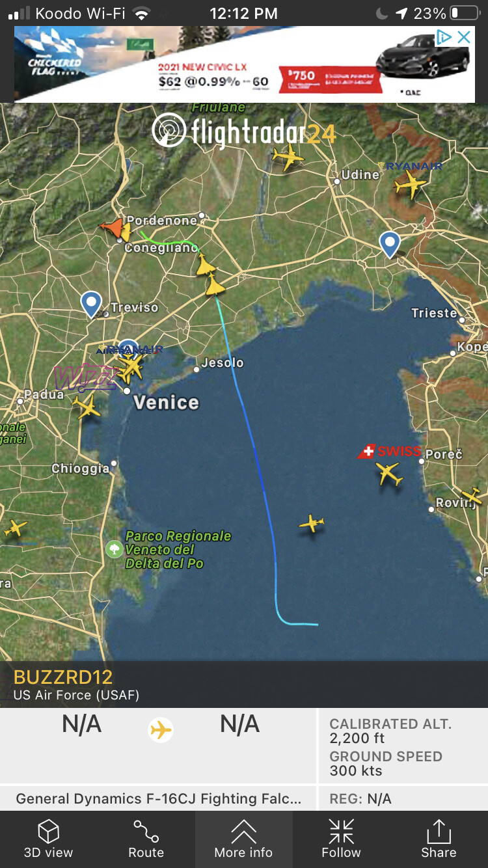Close the Civic LX ad banner
This screenshot has height=868, width=488.
pos(464,37)
